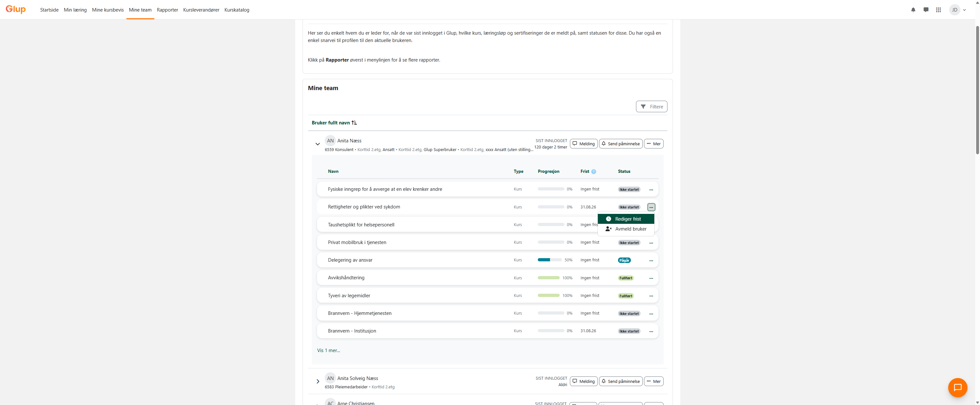Select Rediger frist from context menu

(626, 219)
